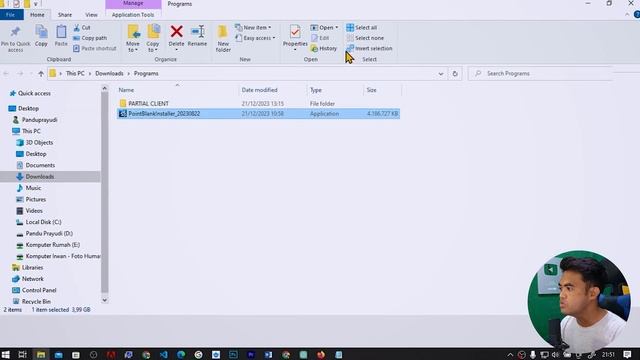Open the Application Tools tab
The width and height of the screenshot is (640, 360).
click(x=133, y=15)
